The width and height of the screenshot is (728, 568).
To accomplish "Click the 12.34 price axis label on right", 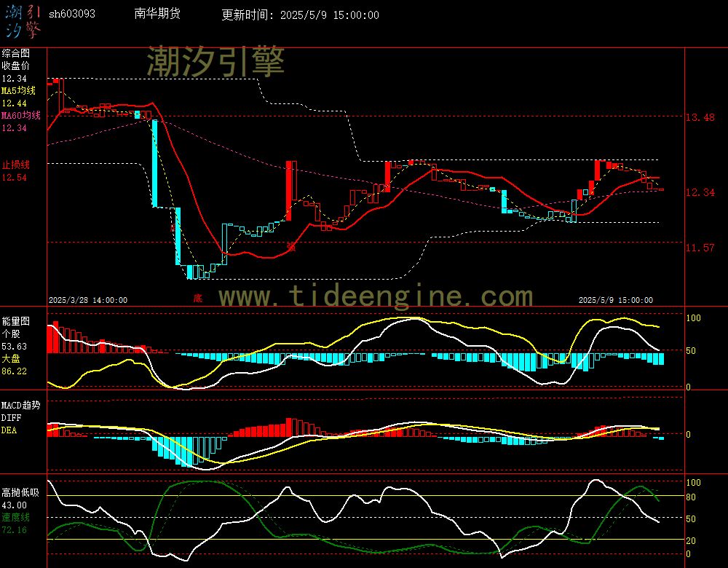I will pos(700,192).
